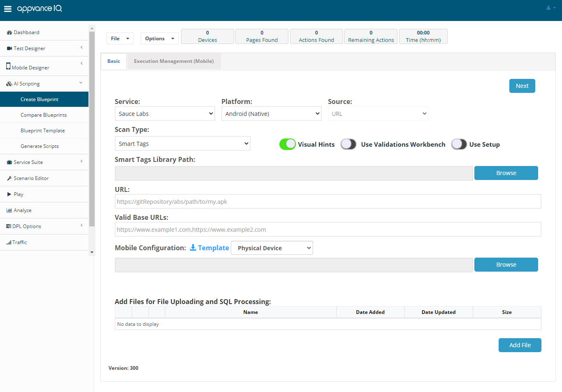Switch to the Basic tab
Image resolution: width=562 pixels, height=392 pixels.
(114, 61)
